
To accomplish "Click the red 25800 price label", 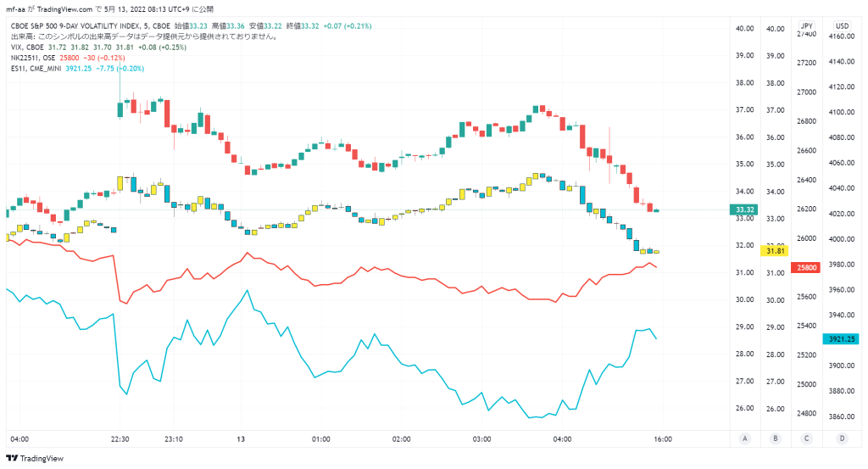I will tap(806, 267).
